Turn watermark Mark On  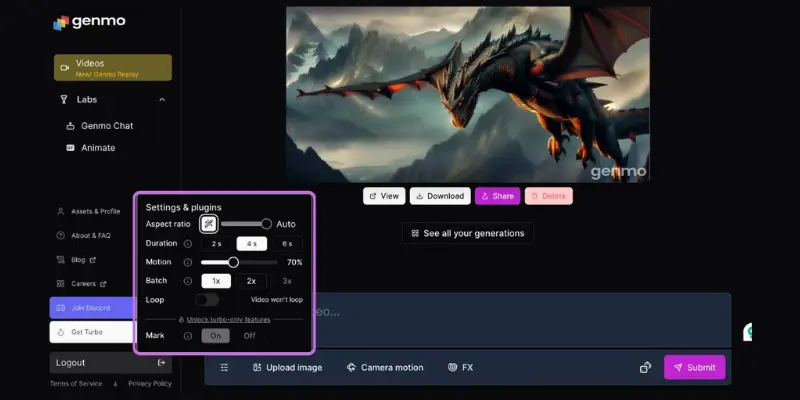point(215,336)
